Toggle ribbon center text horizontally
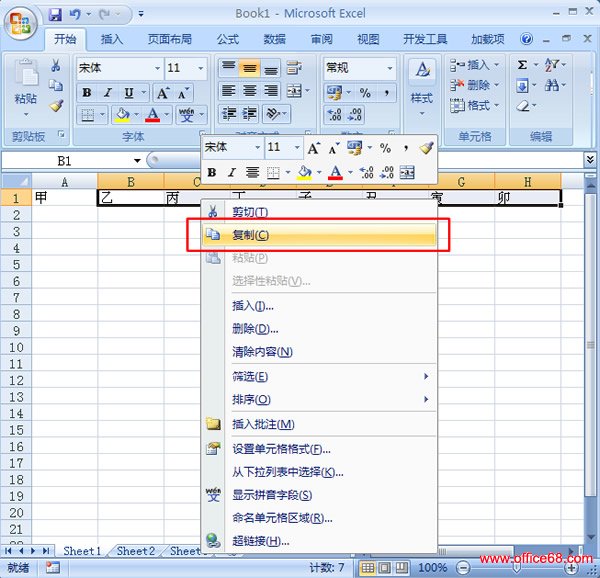This screenshot has width=600, height=578. 249,91
